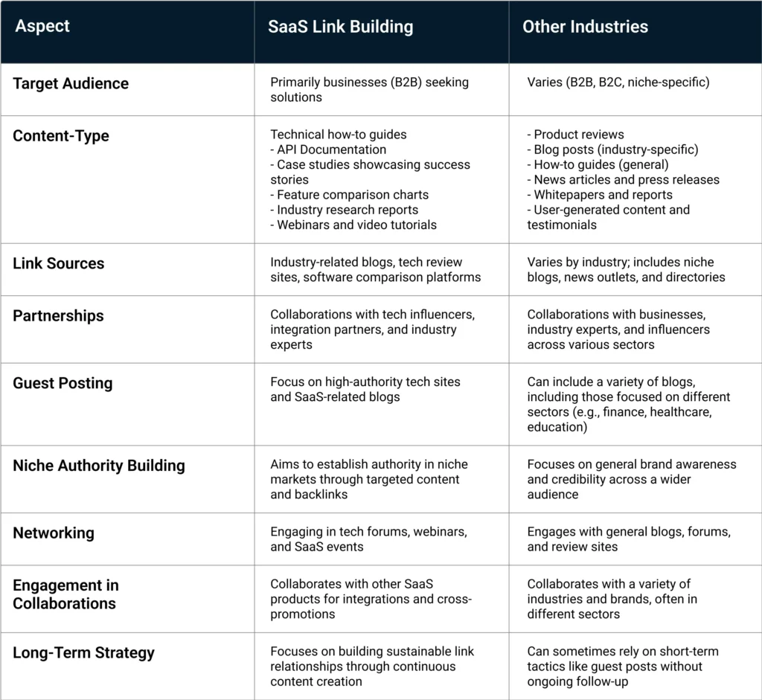Viewport: 762px width, 700px height.
Task: Select the Target Audience row label
Action: point(71,83)
